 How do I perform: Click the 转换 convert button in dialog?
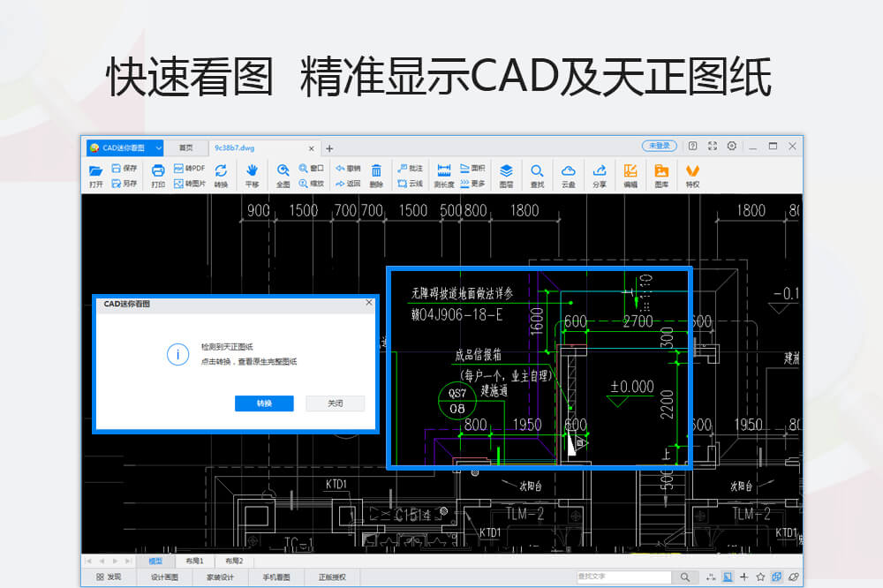coord(262,403)
